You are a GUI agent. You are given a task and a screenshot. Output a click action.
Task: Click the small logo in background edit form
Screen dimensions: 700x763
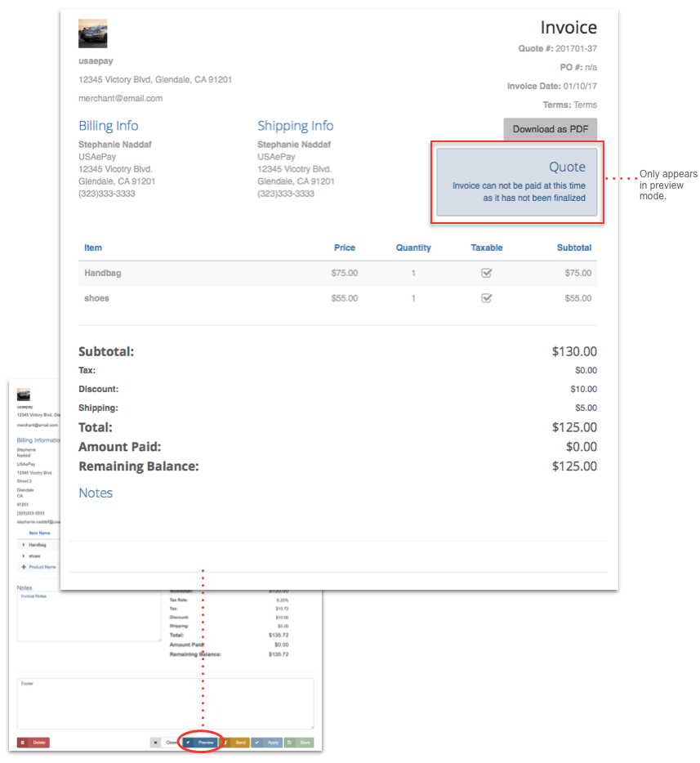(24, 395)
